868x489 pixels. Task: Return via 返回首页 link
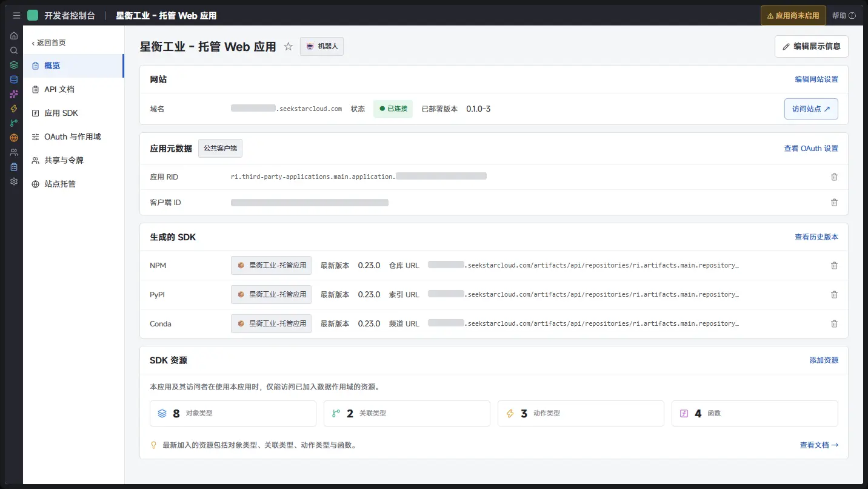click(48, 42)
